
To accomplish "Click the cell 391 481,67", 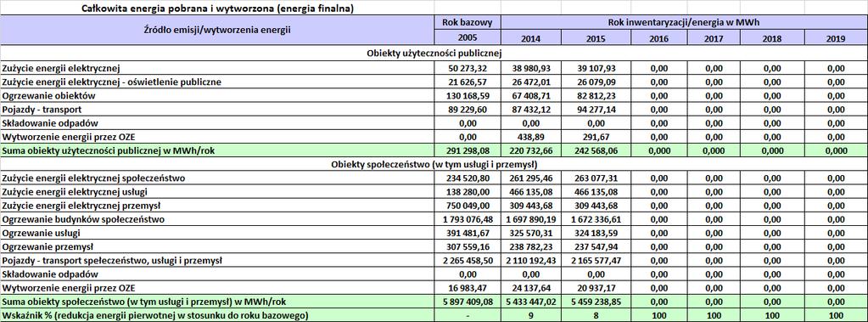I will point(468,233).
